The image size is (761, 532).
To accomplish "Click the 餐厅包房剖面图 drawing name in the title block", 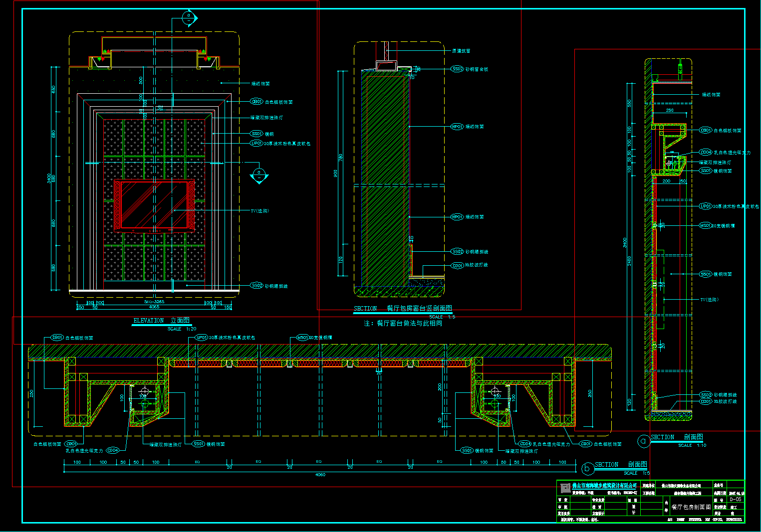I will (691, 507).
